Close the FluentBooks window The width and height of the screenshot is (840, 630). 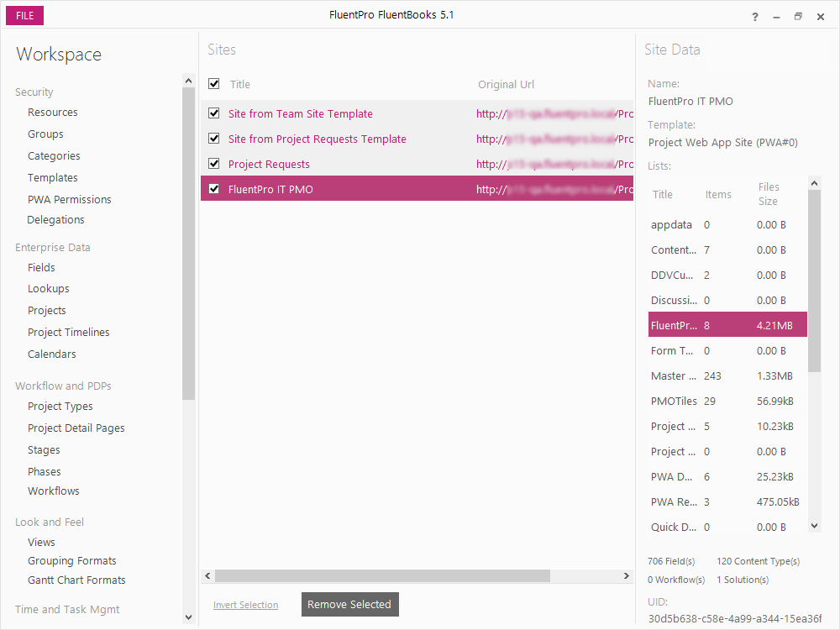pos(820,17)
